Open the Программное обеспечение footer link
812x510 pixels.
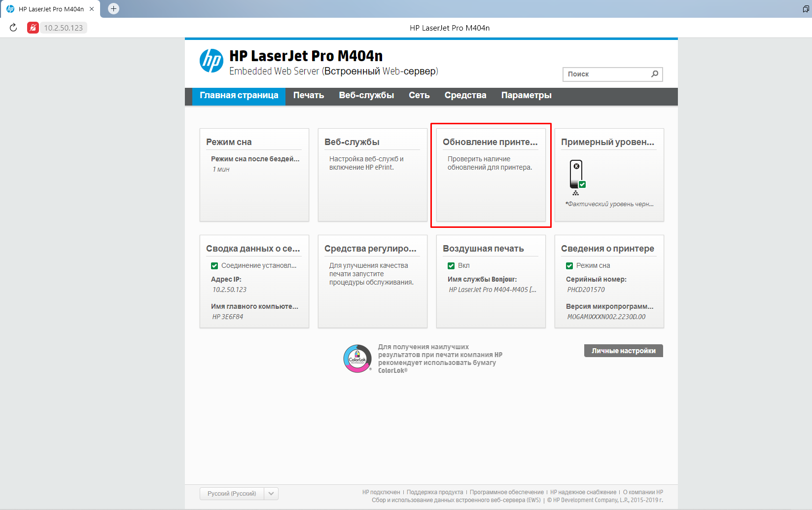(507, 492)
